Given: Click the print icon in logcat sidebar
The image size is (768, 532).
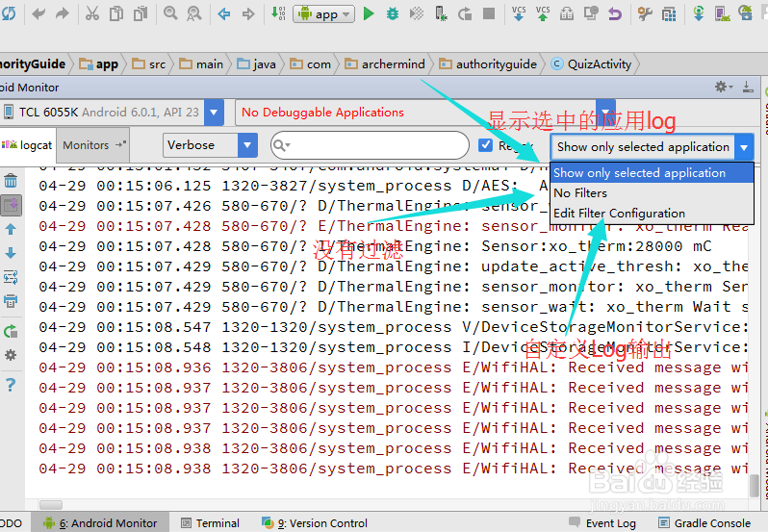Looking at the screenshot, I should click(x=11, y=301).
